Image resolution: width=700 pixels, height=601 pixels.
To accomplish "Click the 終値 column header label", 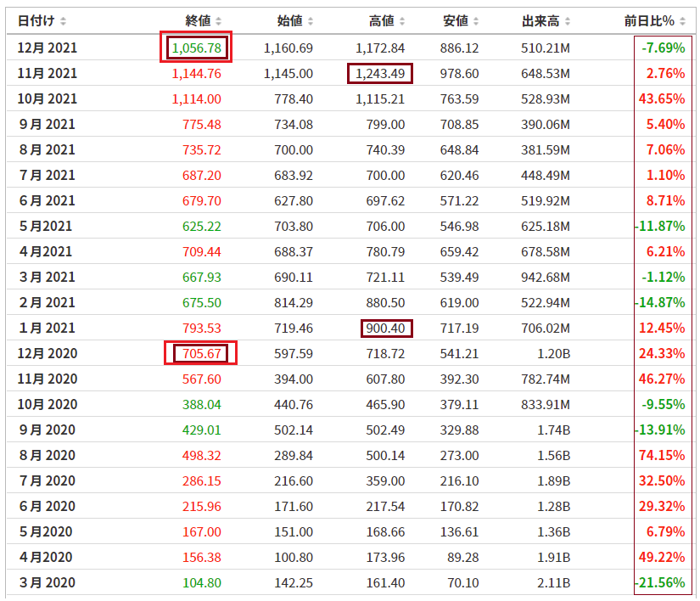I will coord(198,20).
